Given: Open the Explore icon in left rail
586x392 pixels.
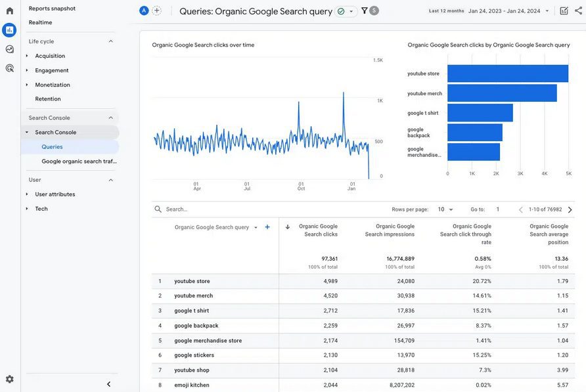Looking at the screenshot, I should [x=10, y=49].
